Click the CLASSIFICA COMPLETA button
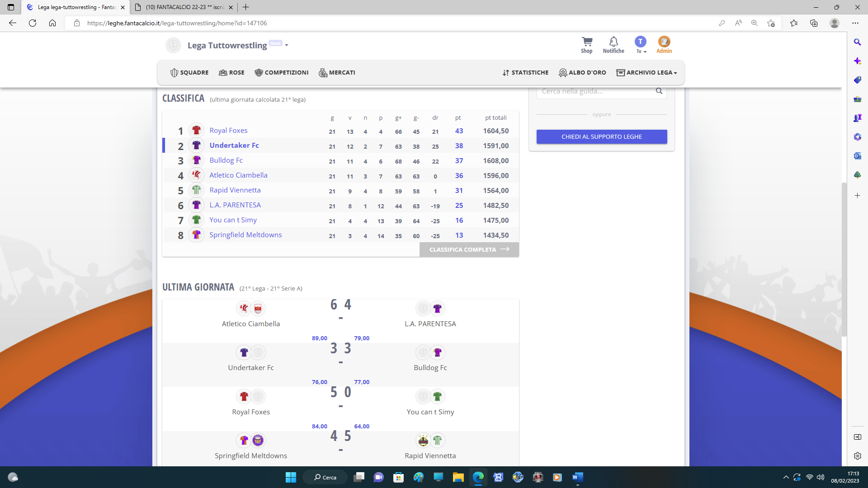This screenshot has width=868, height=488. tap(469, 249)
